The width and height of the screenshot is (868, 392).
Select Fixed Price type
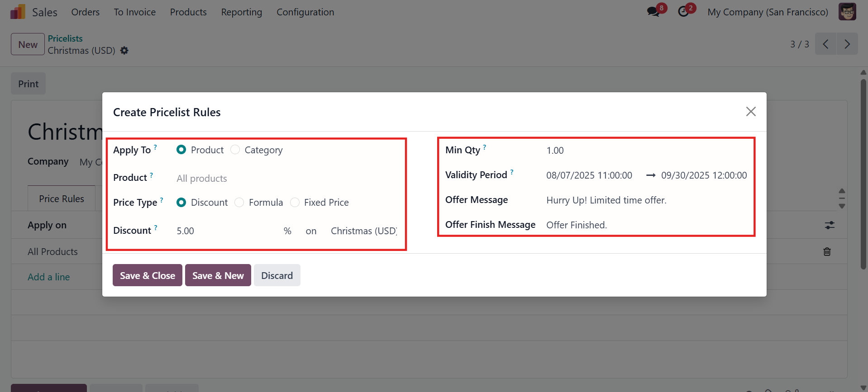click(295, 202)
